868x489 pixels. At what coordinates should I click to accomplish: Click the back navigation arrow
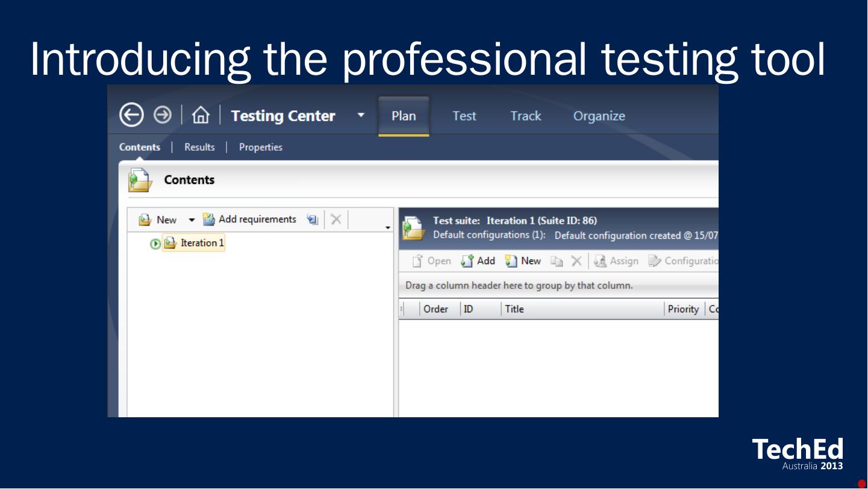click(x=131, y=115)
